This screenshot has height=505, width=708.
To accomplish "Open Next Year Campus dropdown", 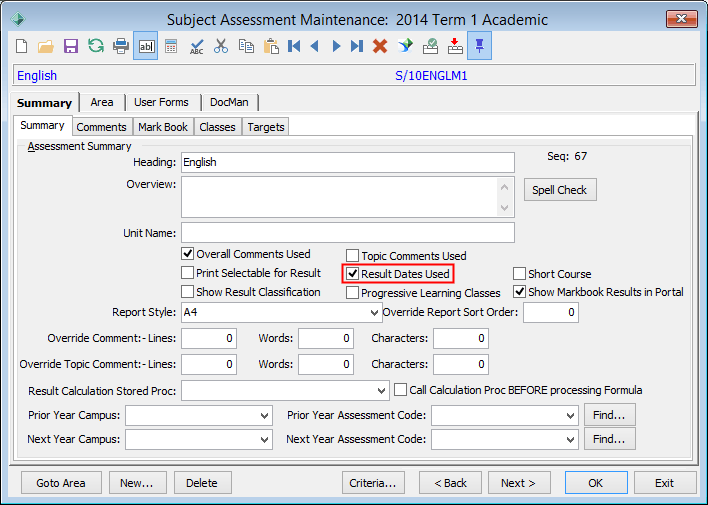I will [x=265, y=440].
